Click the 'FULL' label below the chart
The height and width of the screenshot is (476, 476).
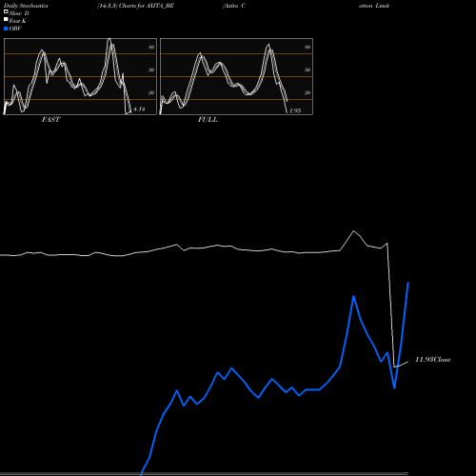208,120
